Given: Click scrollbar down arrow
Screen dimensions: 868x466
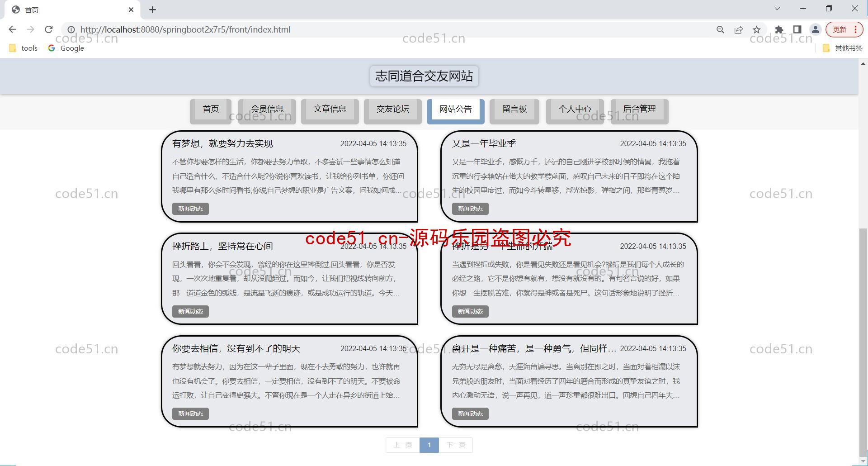Looking at the screenshot, I should [x=863, y=461].
